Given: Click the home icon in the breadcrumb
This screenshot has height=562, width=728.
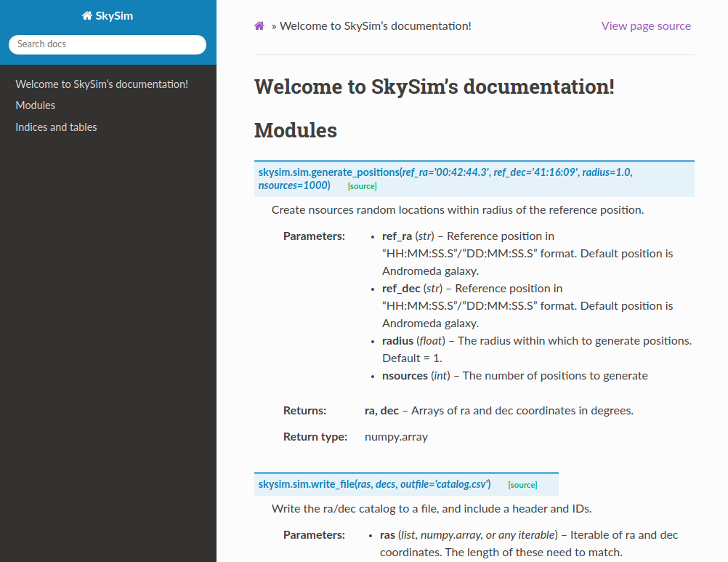Looking at the screenshot, I should (259, 25).
